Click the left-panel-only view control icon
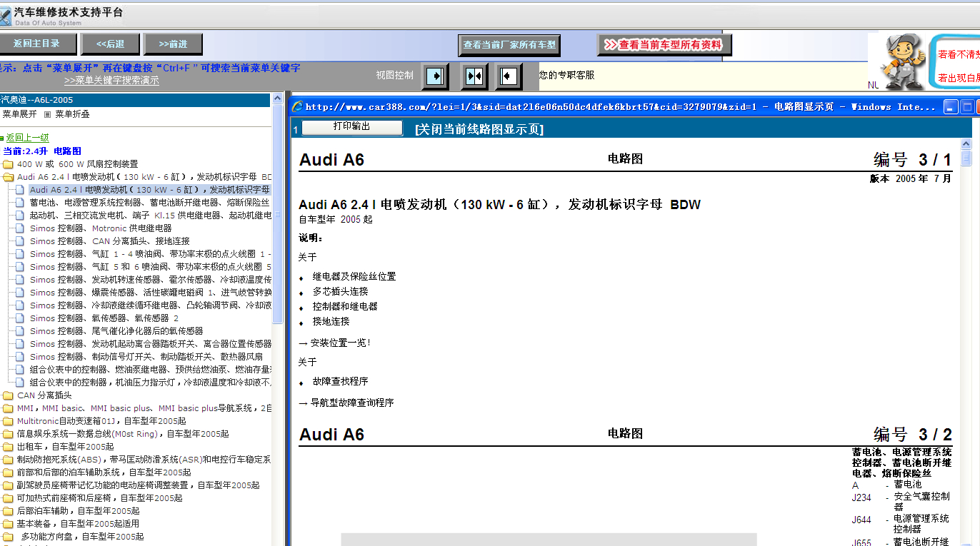Screen dimensions: 980x546 (436, 76)
